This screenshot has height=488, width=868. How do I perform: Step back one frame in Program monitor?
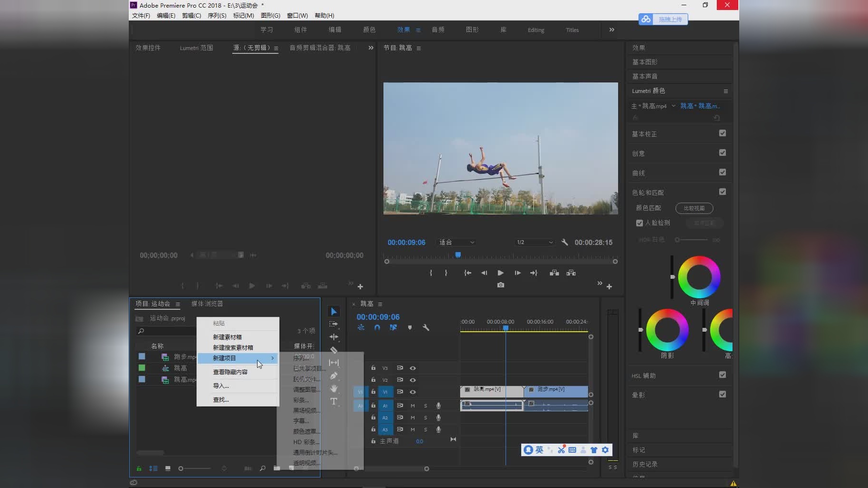click(484, 273)
